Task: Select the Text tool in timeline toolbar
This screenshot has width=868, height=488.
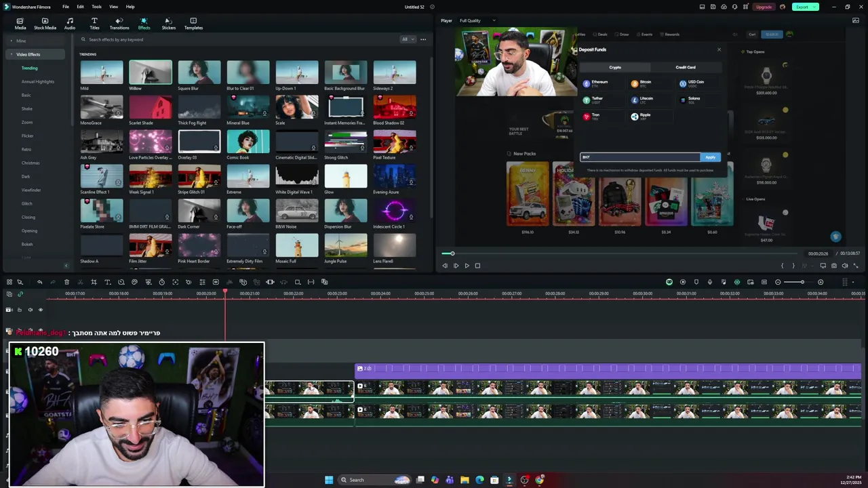Action: (107, 282)
